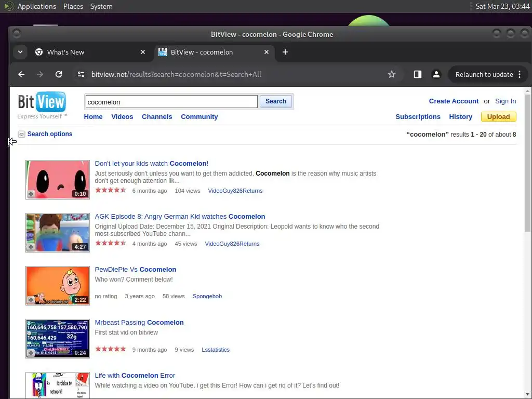Click the Applications menu logo icon
Image resolution: width=532 pixels, height=399 pixels.
9,6
